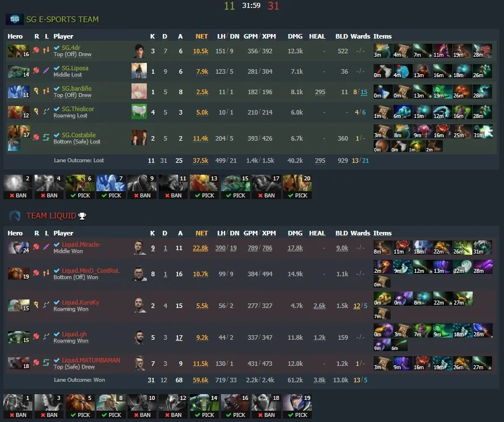
Task: Click SG.4dr's core role icon
Action: [36, 50]
